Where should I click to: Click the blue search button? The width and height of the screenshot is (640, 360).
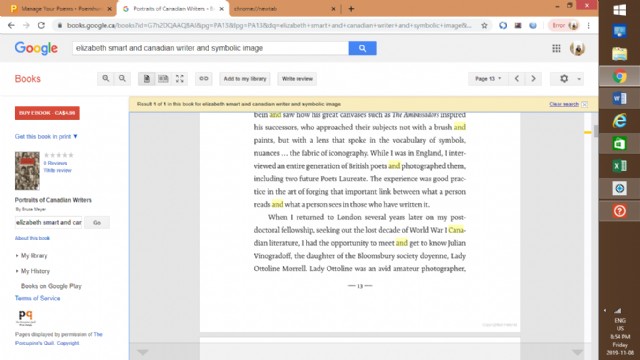[x=362, y=48]
